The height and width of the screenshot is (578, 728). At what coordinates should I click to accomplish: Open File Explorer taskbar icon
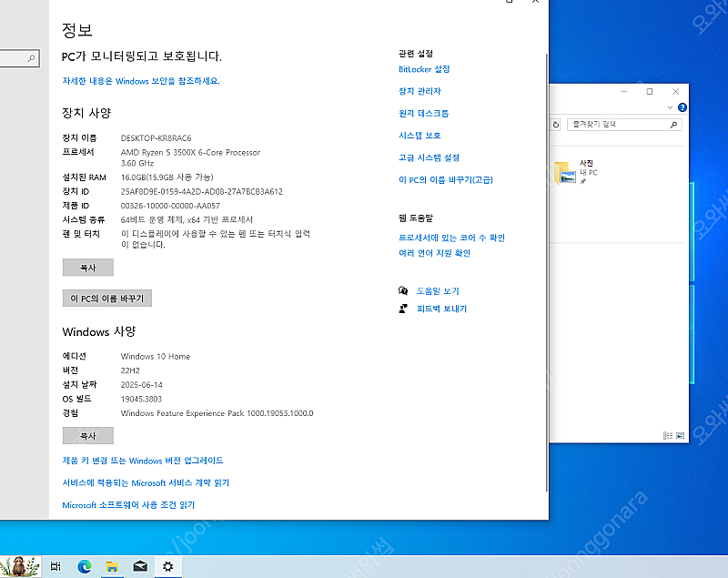tap(112, 566)
